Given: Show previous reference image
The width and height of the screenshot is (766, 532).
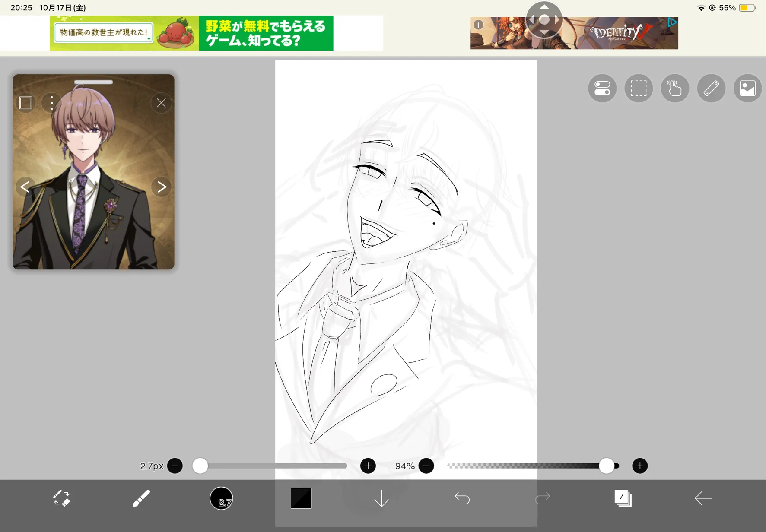Looking at the screenshot, I should click(25, 187).
